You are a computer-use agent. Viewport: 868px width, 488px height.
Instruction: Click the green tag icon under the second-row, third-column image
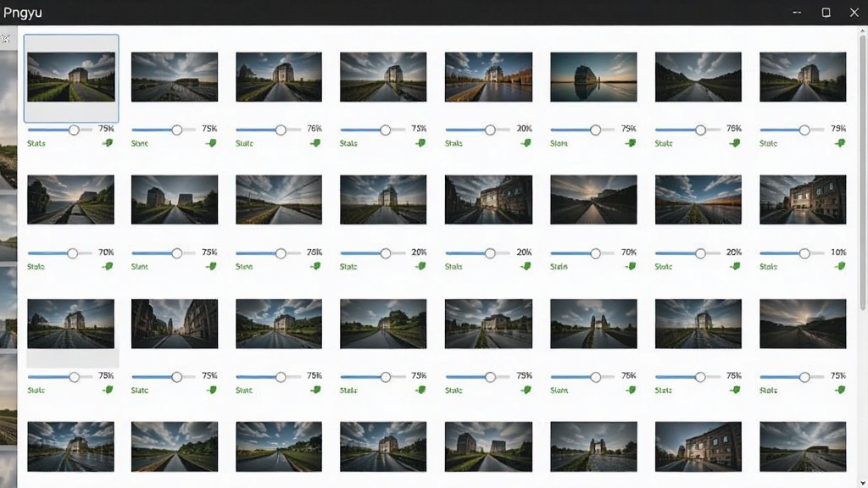pos(315,267)
